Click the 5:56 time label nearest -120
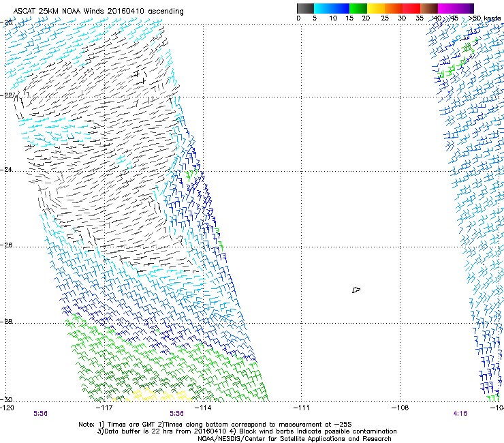This screenshot has width=504, height=443. tap(40, 414)
